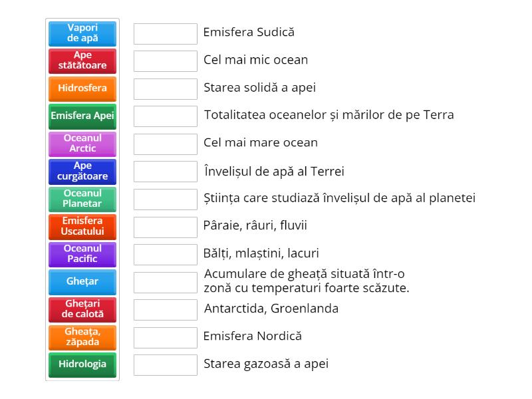
Task: Click the definition text "Pâraie, râuri, fluvii"
Action: [x=255, y=225]
